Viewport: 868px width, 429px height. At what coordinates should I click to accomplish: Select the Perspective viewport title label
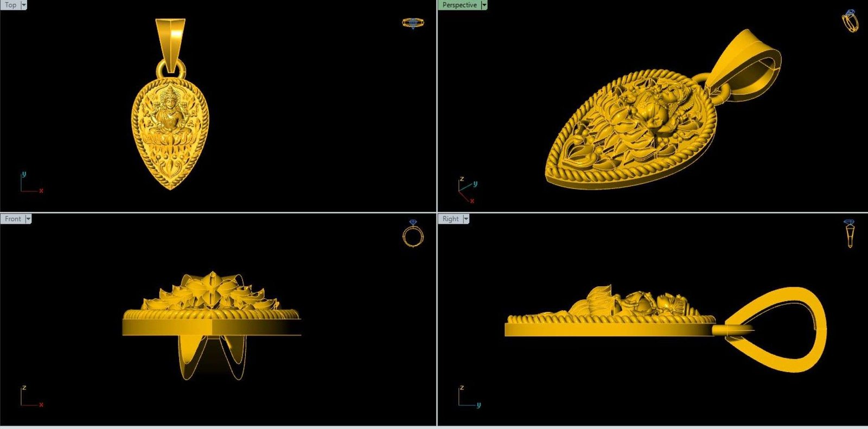point(459,5)
